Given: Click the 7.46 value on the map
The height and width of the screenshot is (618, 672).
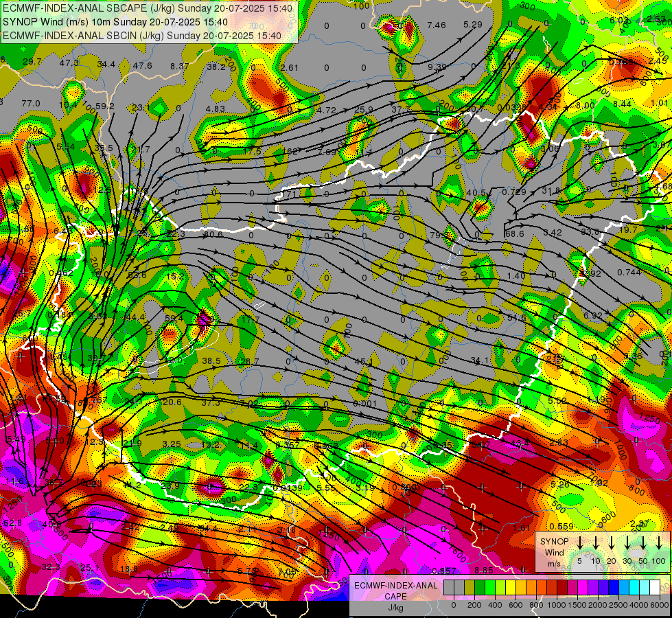Looking at the screenshot, I should [437, 25].
